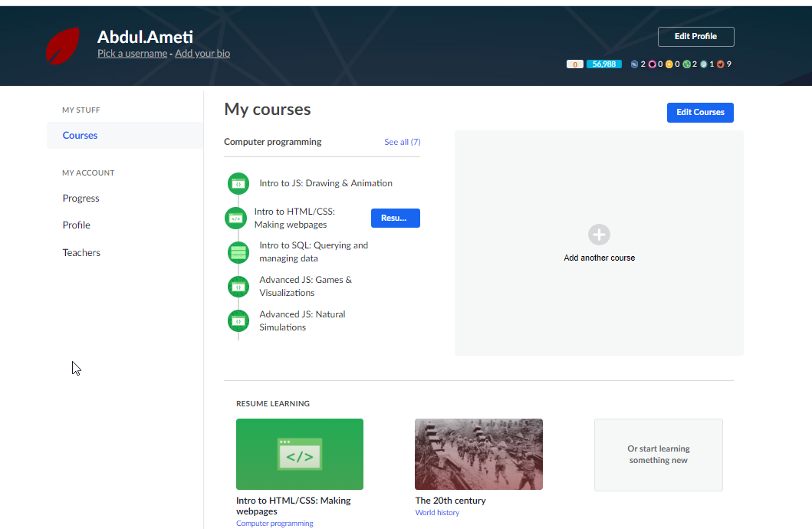Open Intro to JS: Drawing & Animation
Image resolution: width=812 pixels, height=529 pixels.
[x=326, y=183]
